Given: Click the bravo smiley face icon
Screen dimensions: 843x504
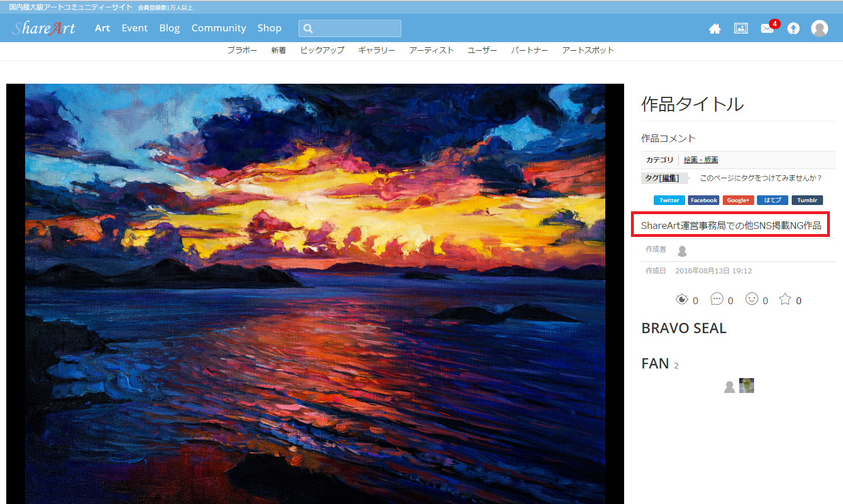Looking at the screenshot, I should [x=752, y=299].
